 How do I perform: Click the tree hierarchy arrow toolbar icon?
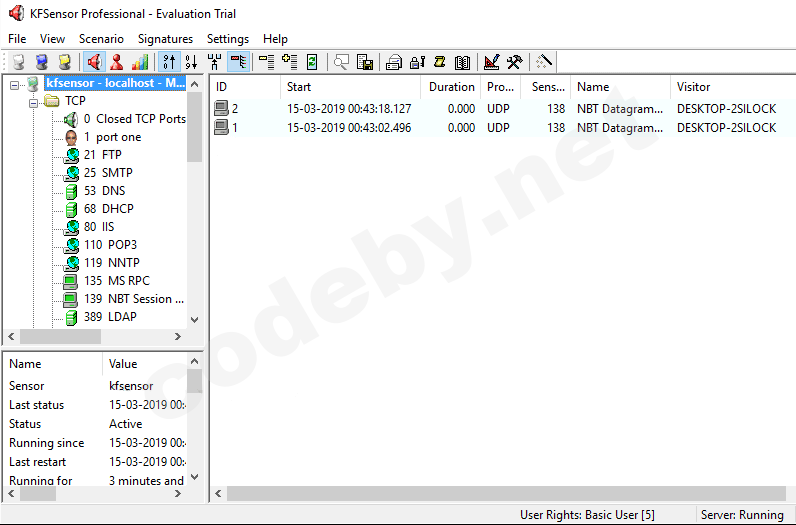coord(215,62)
